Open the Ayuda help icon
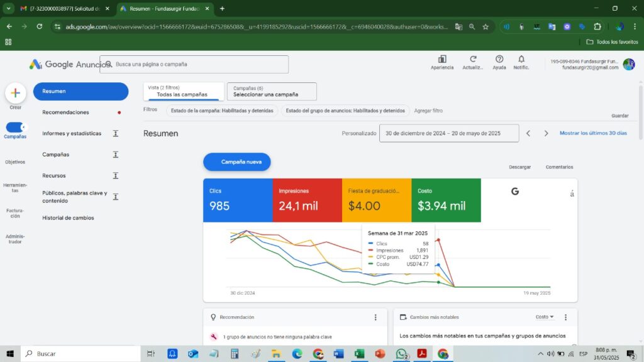 point(499,59)
